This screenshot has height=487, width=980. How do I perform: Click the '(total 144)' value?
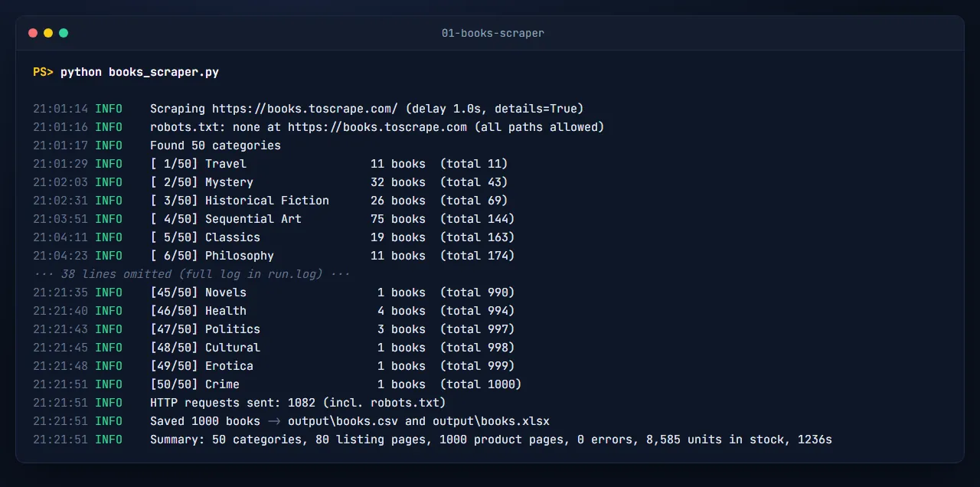478,219
